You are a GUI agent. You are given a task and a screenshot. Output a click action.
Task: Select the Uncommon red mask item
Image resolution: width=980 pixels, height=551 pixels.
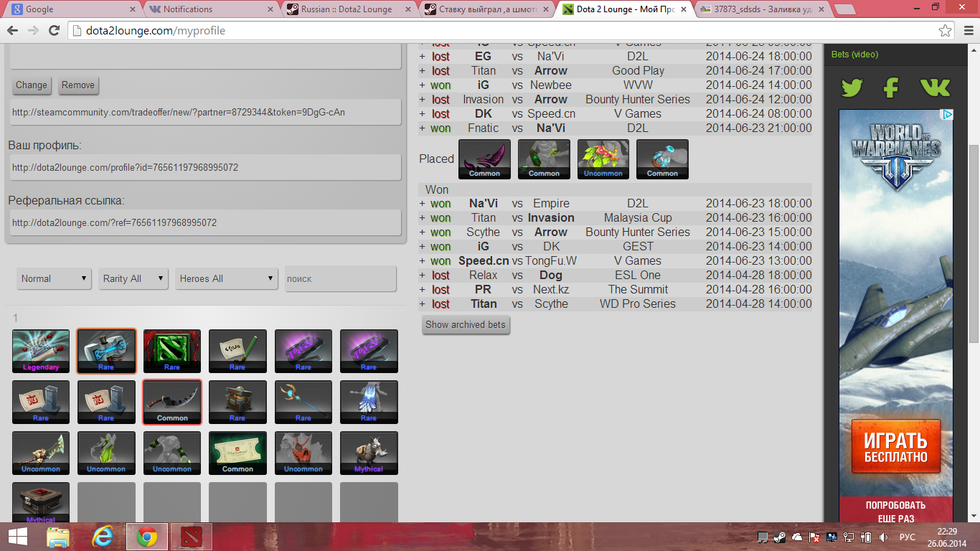tap(303, 453)
